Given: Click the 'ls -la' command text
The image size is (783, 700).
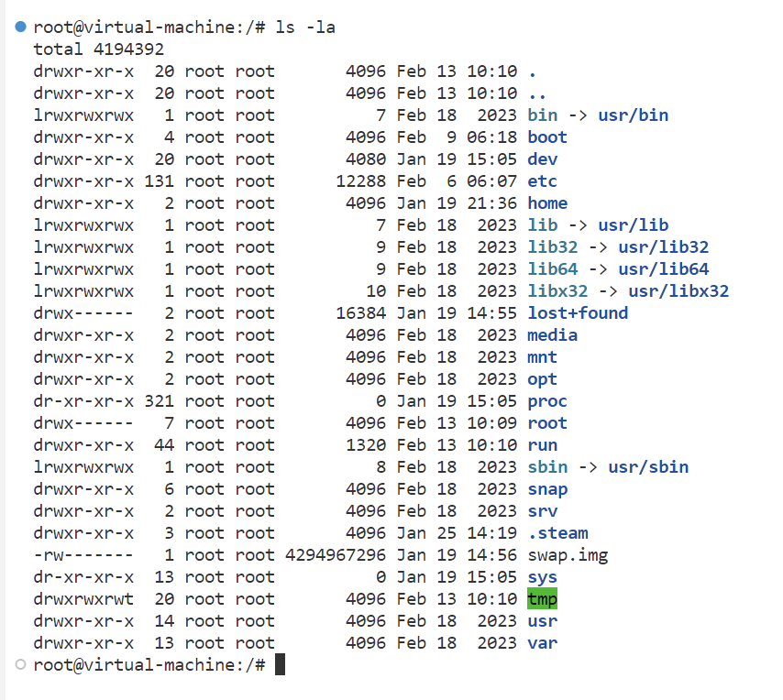Looking at the screenshot, I should 305,27.
